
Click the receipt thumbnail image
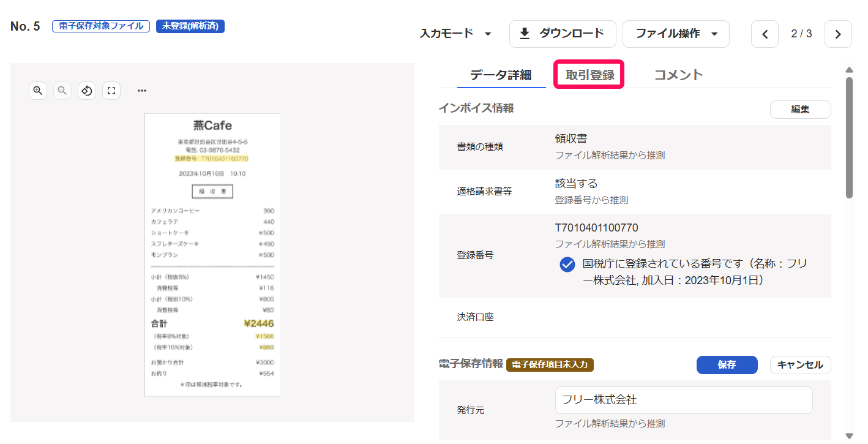pos(212,254)
